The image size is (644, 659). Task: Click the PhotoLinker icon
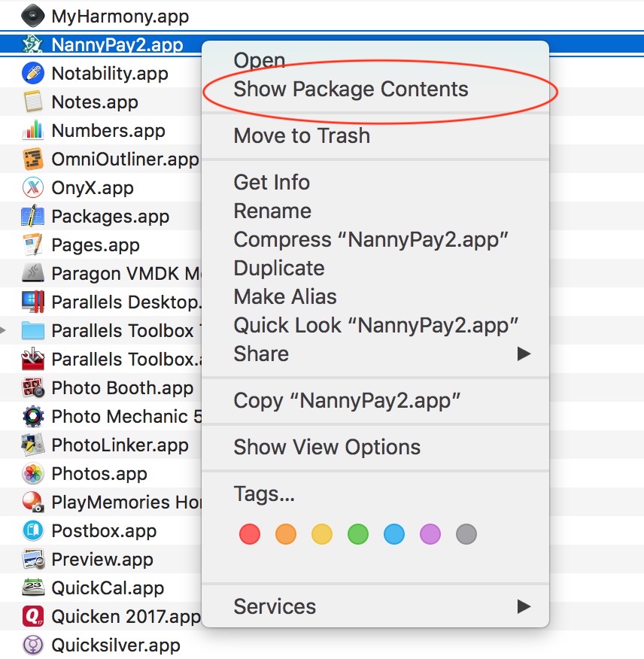click(x=33, y=445)
